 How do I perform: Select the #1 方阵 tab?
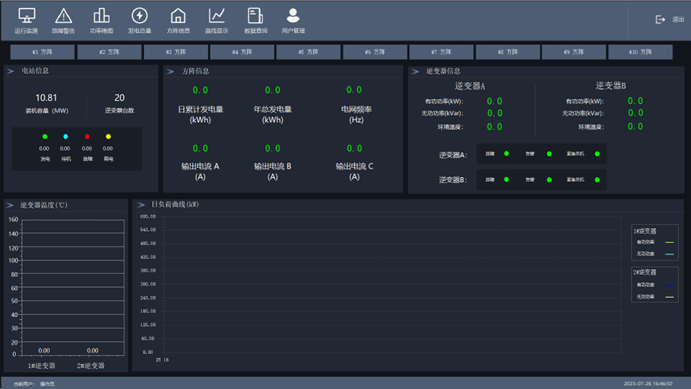(42, 52)
